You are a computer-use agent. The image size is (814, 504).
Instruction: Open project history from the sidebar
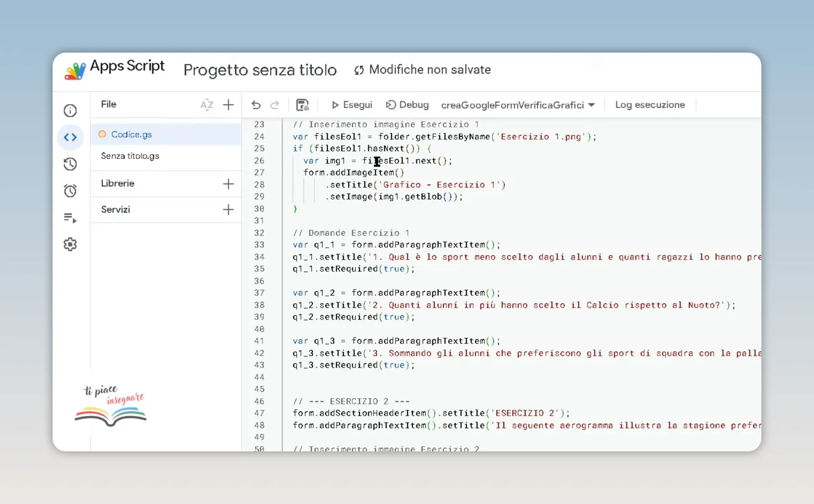[x=70, y=164]
